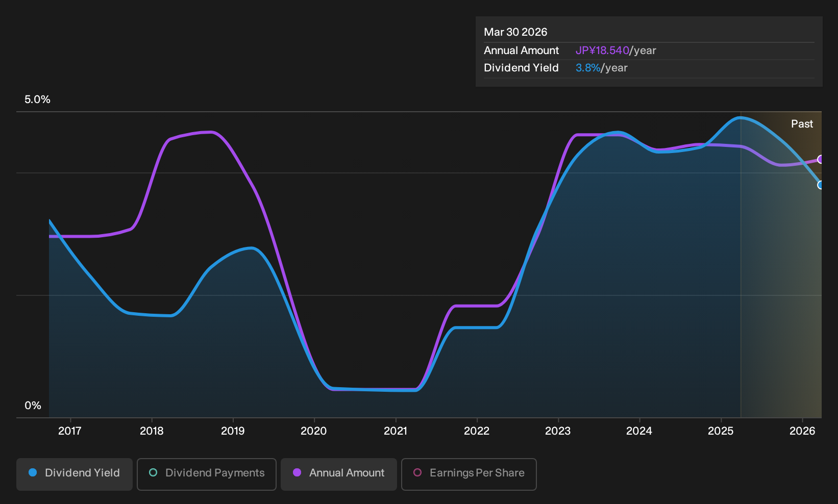
Task: Click the 5.0% y-axis label
Action: (x=37, y=99)
